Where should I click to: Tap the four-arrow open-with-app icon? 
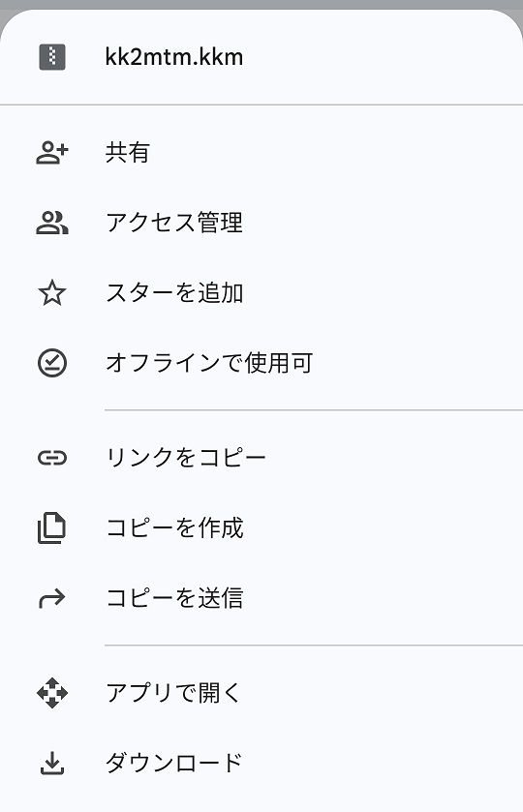click(52, 693)
